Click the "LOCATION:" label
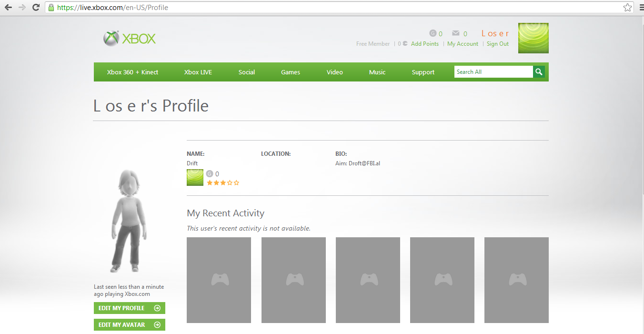644x334 pixels. [276, 154]
